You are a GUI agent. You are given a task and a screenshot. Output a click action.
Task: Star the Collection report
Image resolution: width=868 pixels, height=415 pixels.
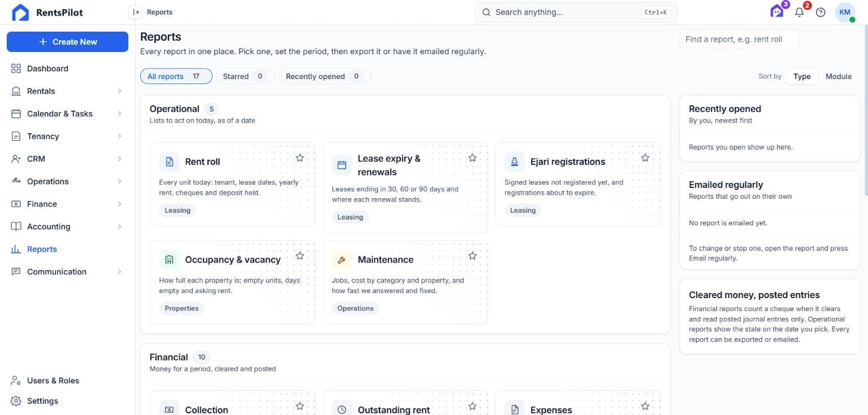[x=300, y=406]
